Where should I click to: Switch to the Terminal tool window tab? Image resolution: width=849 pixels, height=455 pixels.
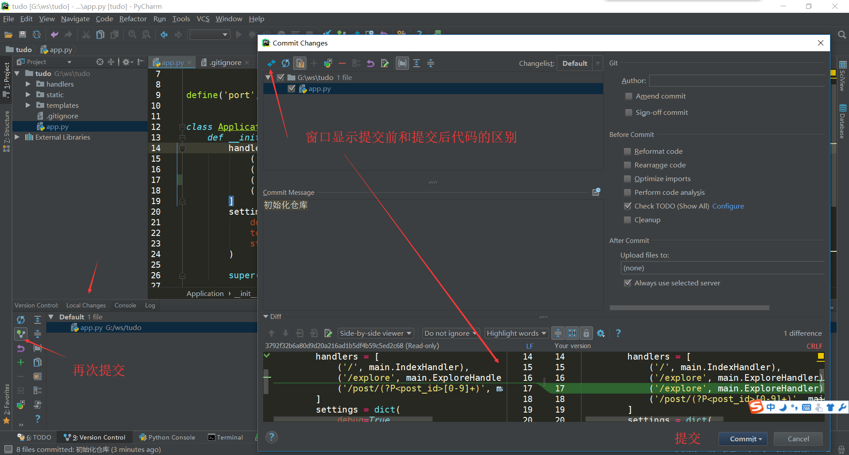[226, 437]
